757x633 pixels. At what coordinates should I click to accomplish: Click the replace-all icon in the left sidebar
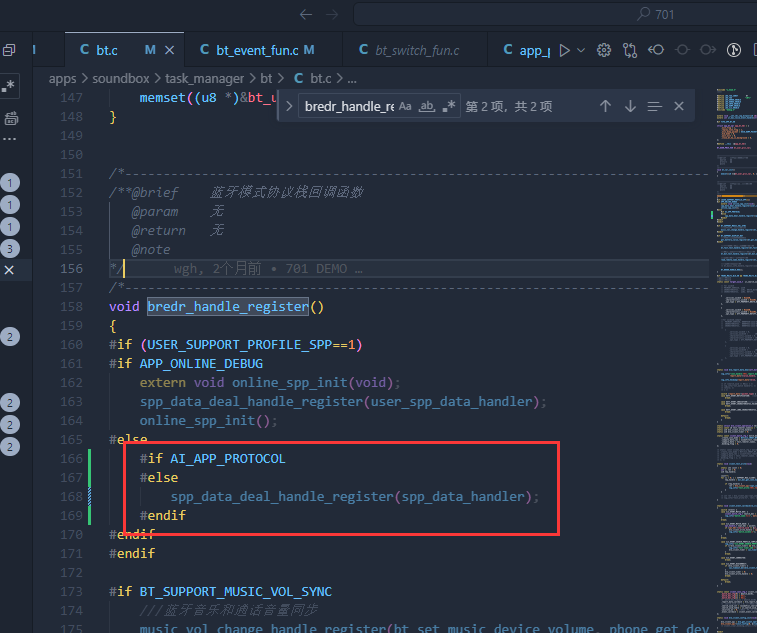coord(11,118)
